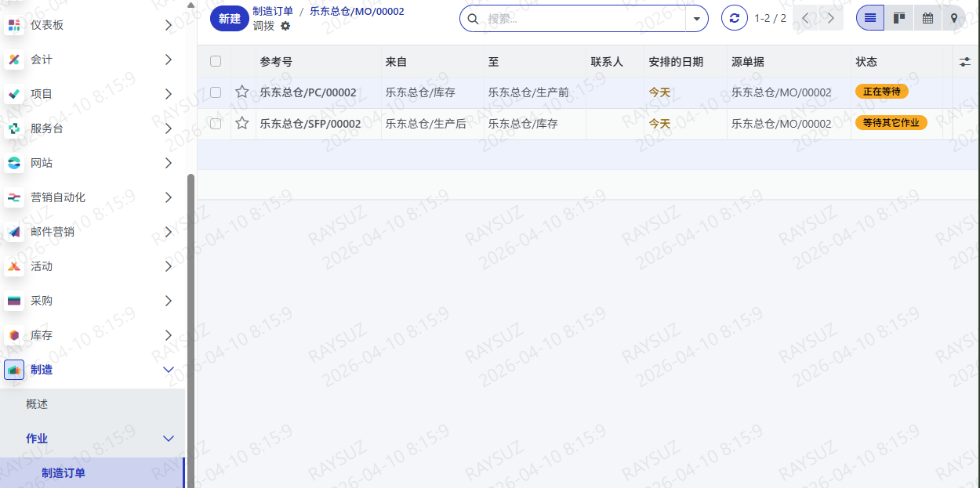Click the 制造 manufacturing icon
The width and height of the screenshot is (980, 488).
(x=14, y=370)
